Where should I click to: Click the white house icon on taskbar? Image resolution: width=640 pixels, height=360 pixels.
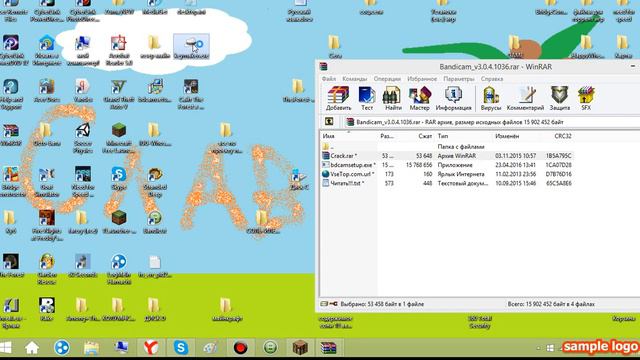32,348
